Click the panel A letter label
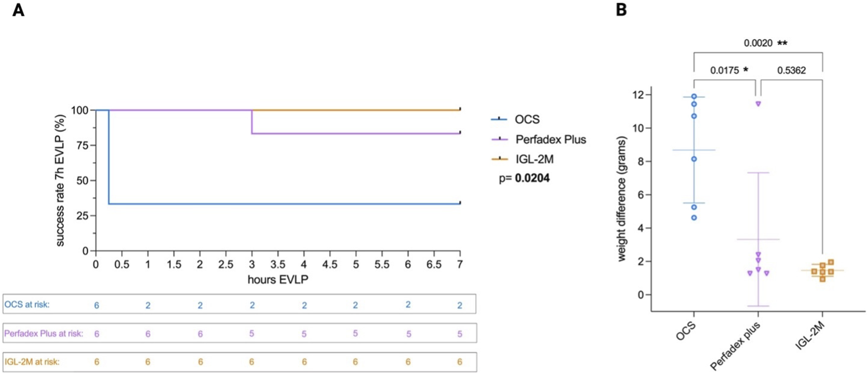 [18, 10]
